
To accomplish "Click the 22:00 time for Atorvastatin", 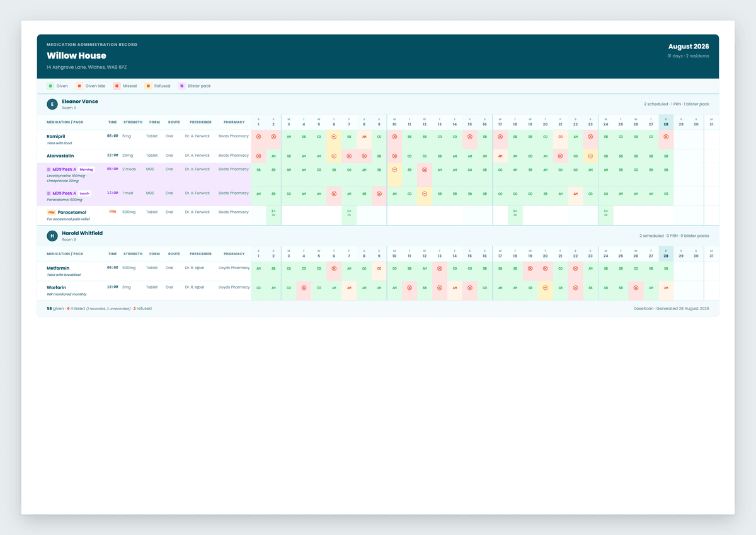I will tap(112, 155).
